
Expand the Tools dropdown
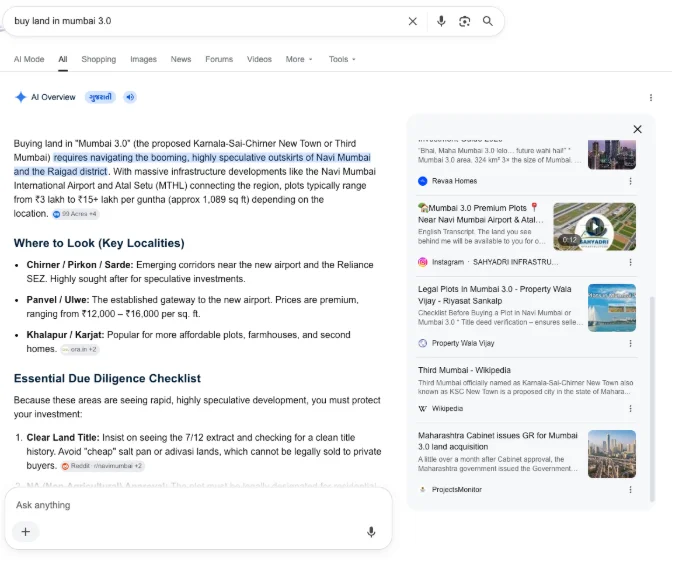342,59
